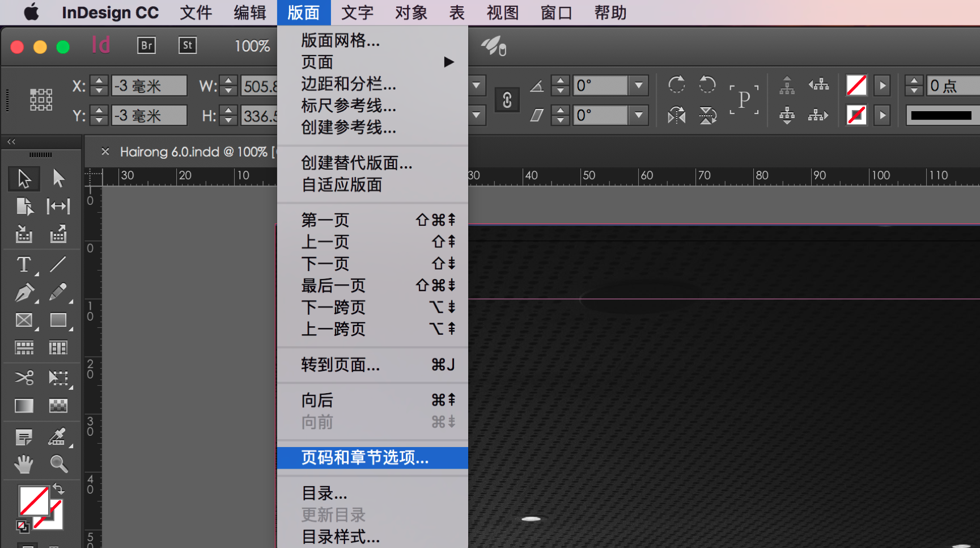Select the Type tool

coord(24,264)
